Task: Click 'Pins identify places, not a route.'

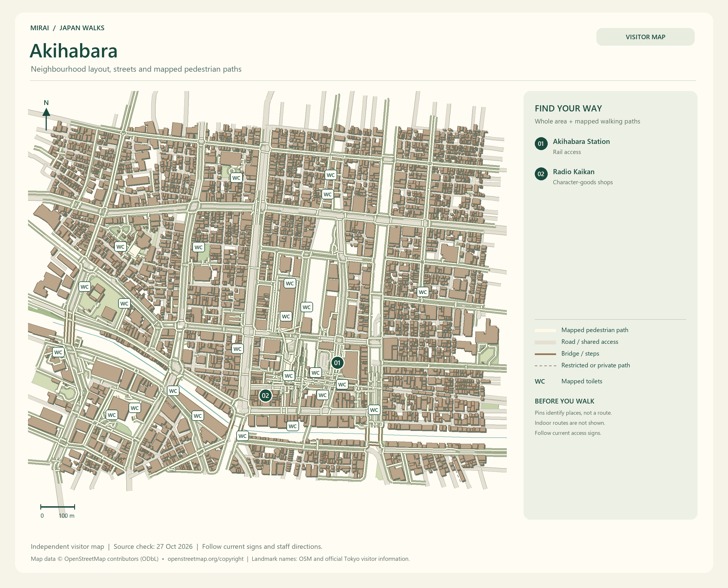Action: pos(573,413)
